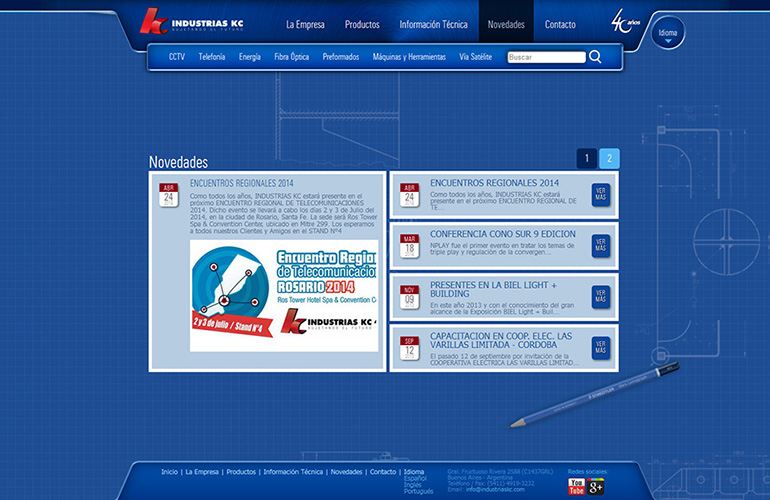Click the search magnifier icon
The image size is (770, 500).
595,57
